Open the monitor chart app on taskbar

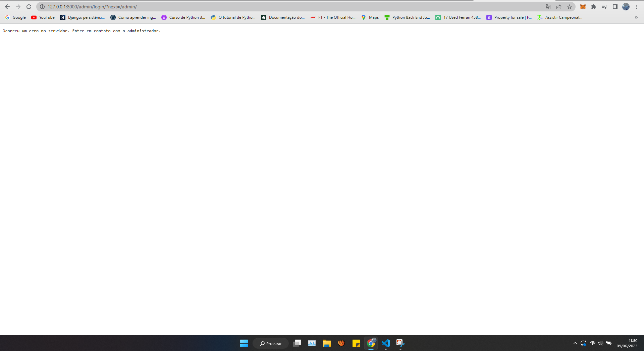(x=312, y=343)
